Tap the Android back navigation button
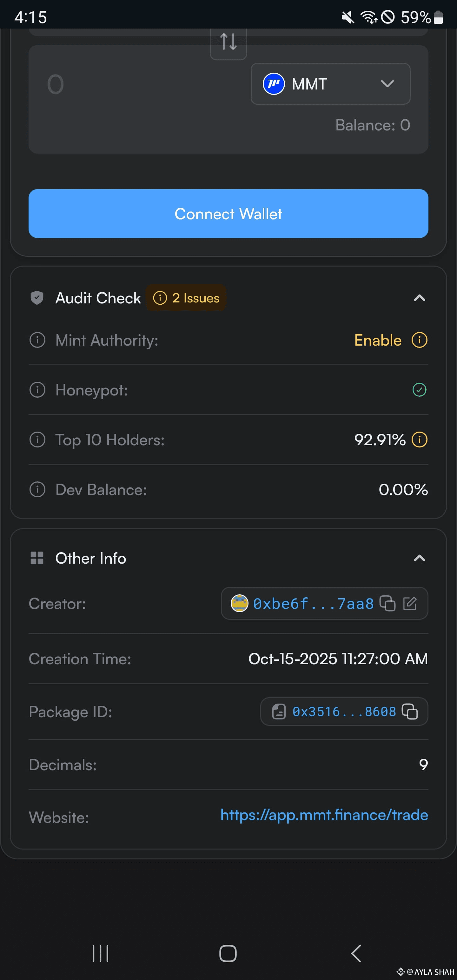The width and height of the screenshot is (457, 980). click(x=356, y=953)
